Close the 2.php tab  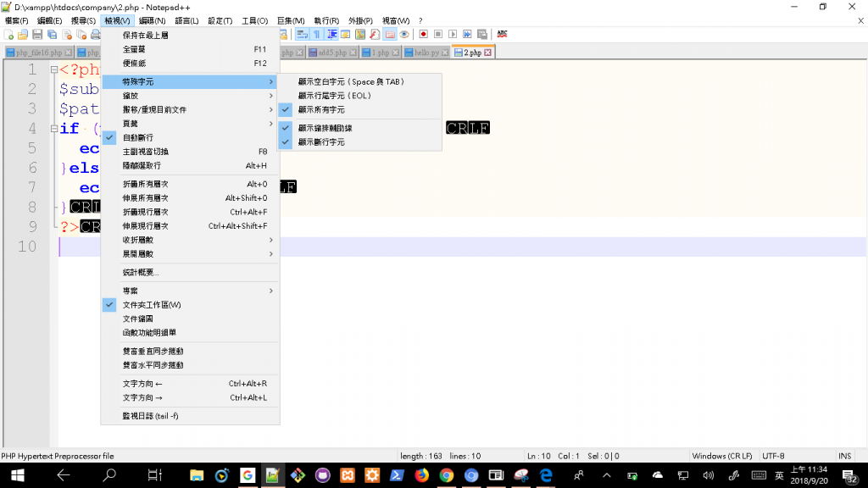point(487,53)
